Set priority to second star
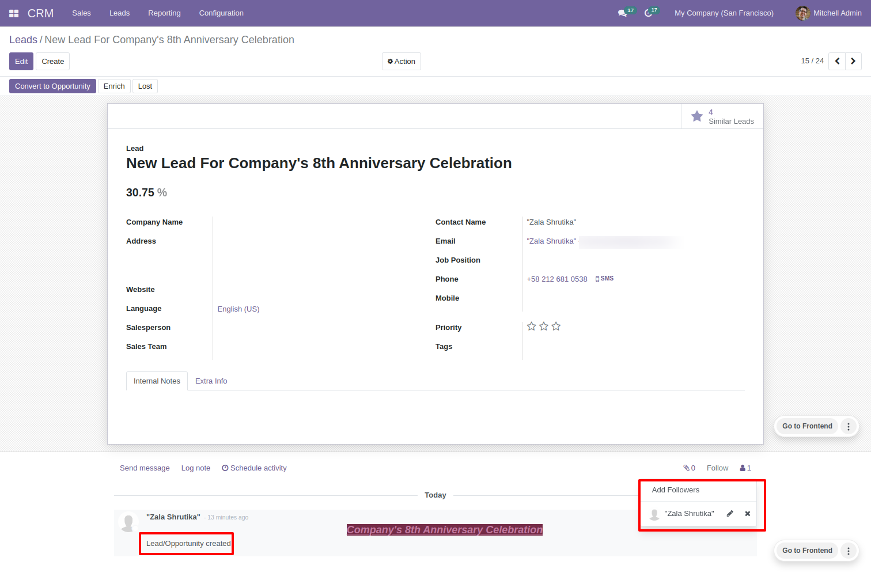 tap(543, 327)
